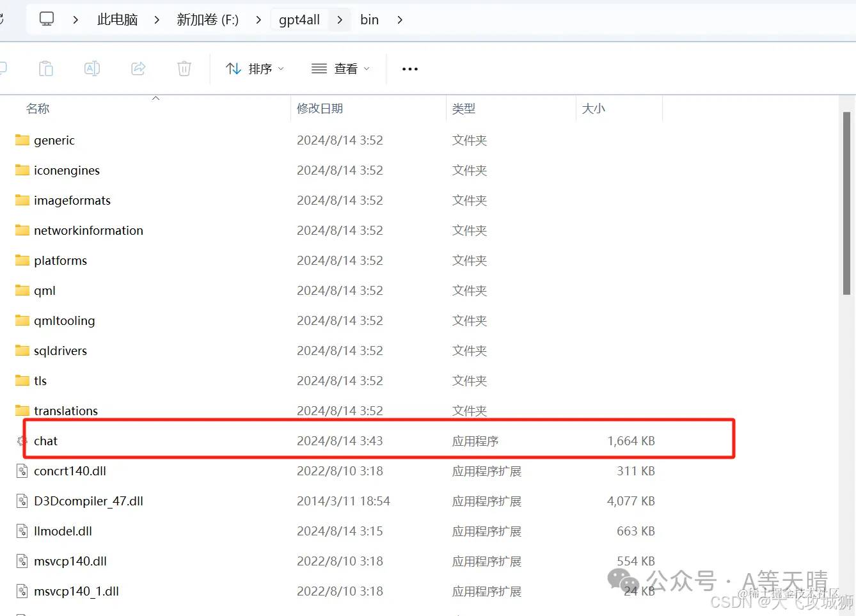Image resolution: width=856 pixels, height=616 pixels.
Task: Click the 2014/3/11 18:54 date cell
Action: click(344, 501)
